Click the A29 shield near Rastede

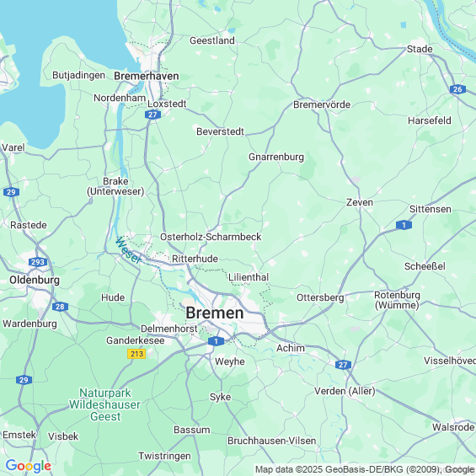click(x=11, y=192)
